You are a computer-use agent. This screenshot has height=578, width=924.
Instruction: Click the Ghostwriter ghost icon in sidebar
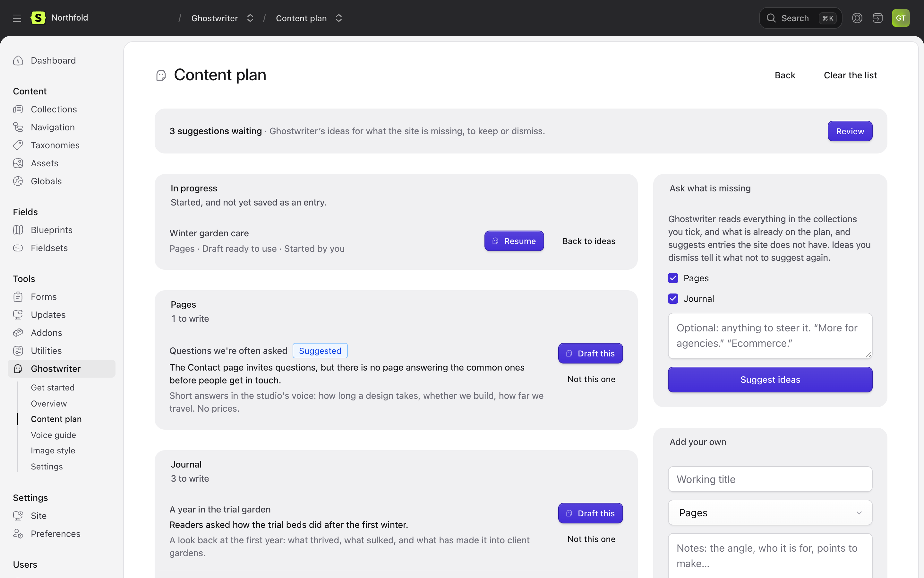coord(18,369)
